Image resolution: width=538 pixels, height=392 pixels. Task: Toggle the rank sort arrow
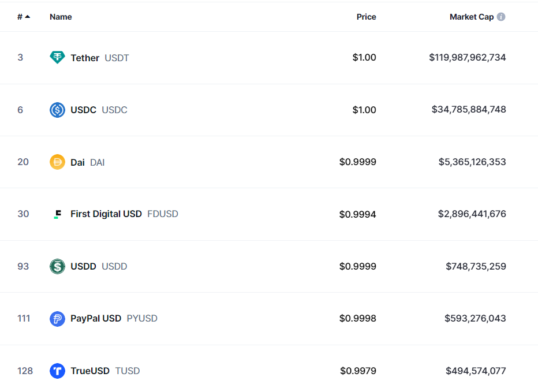pos(28,17)
